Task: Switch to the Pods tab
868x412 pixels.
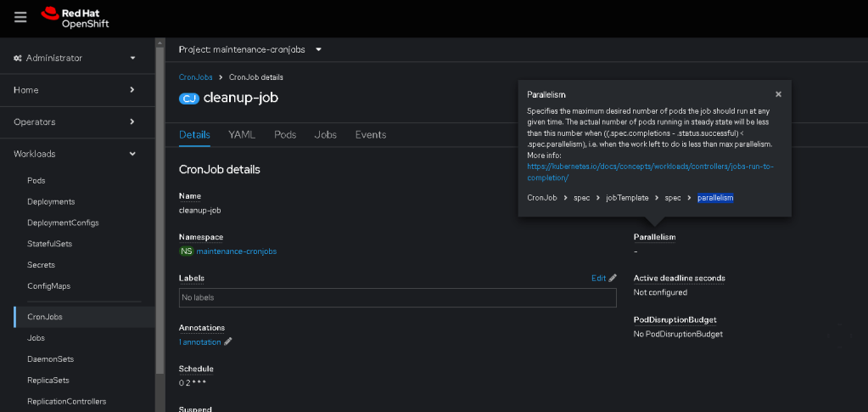Action: click(285, 135)
